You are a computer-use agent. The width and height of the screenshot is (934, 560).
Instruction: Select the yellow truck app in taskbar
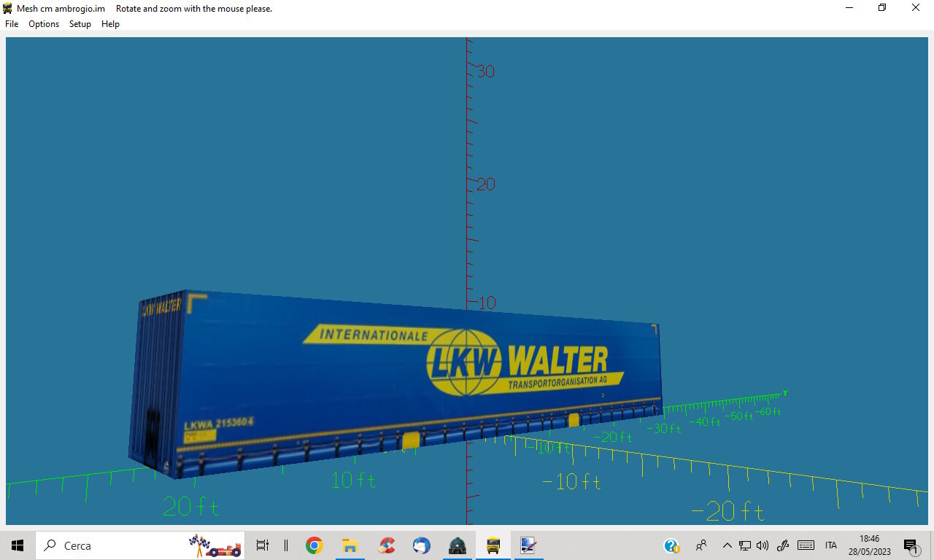493,545
